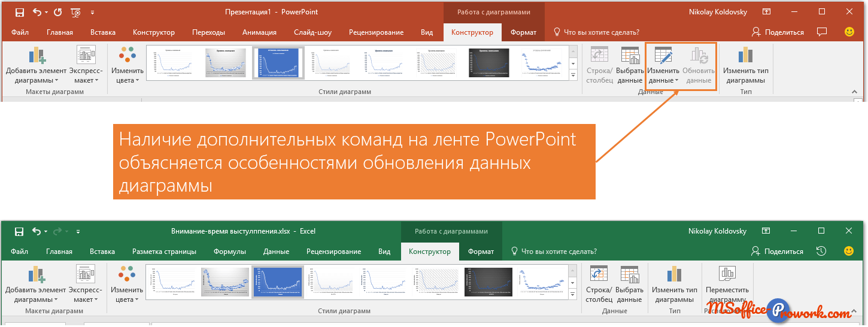The width and height of the screenshot is (868, 327).
Task: Open Данные tab in Excel
Action: 276,252
